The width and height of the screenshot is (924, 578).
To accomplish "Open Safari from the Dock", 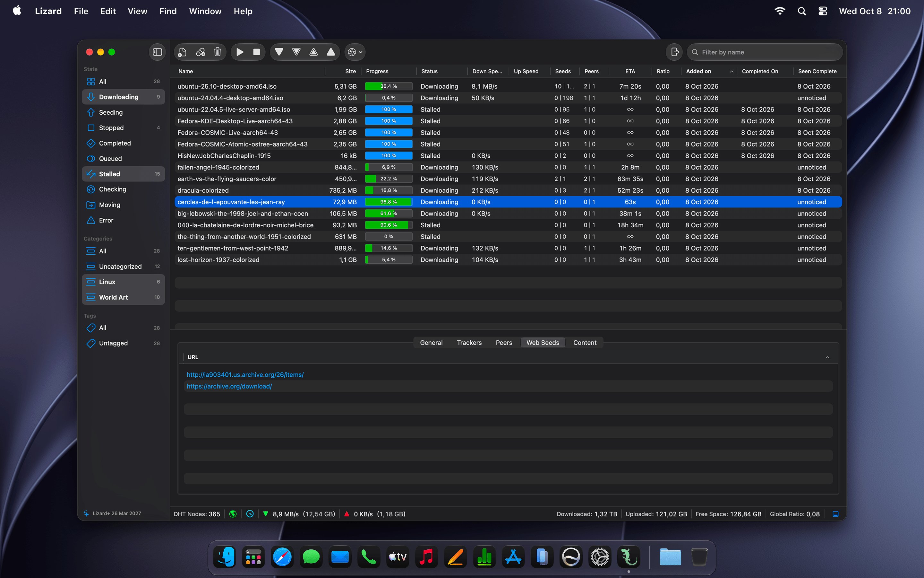I will tap(282, 557).
